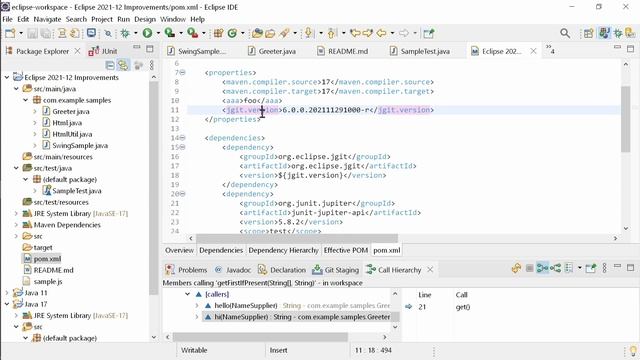Image resolution: width=640 pixels, height=360 pixels.
Task: Switch to SampleTest.java editor tab
Action: click(x=420, y=51)
